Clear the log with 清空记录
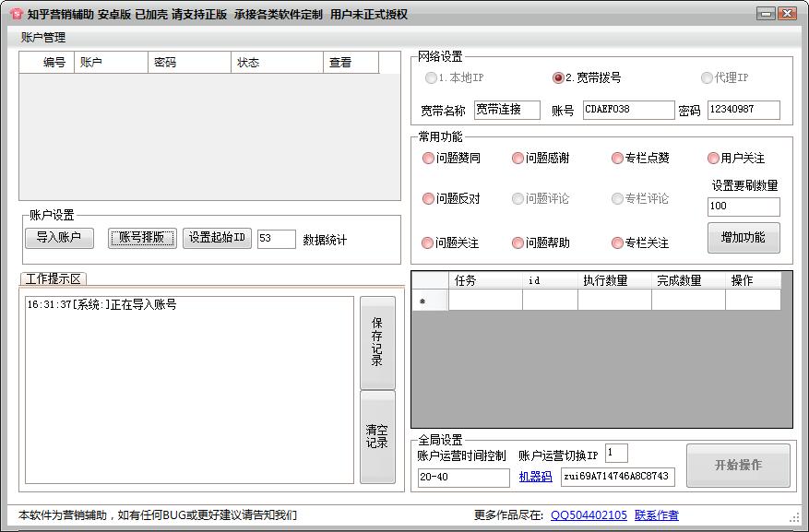The image size is (809, 532). 377,437
